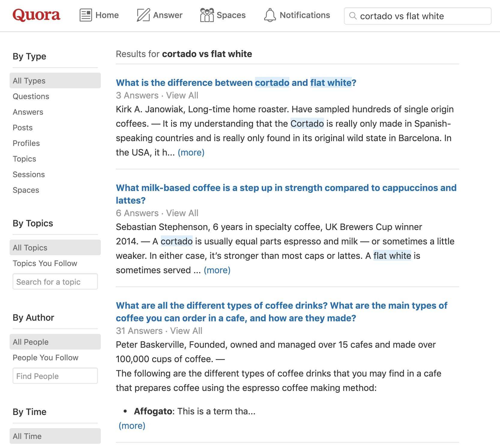500x448 pixels.
Task: Choose People You Follow filter
Action: 46,358
